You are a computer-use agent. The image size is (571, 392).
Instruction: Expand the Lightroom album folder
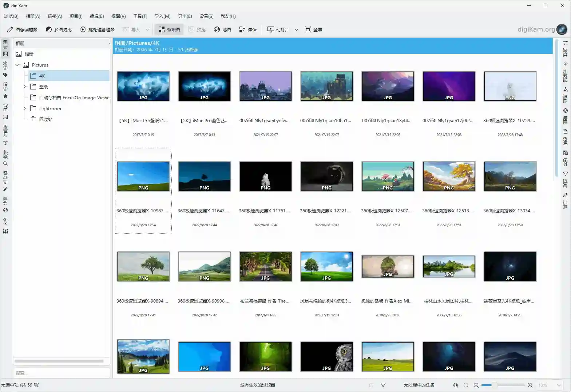point(24,108)
